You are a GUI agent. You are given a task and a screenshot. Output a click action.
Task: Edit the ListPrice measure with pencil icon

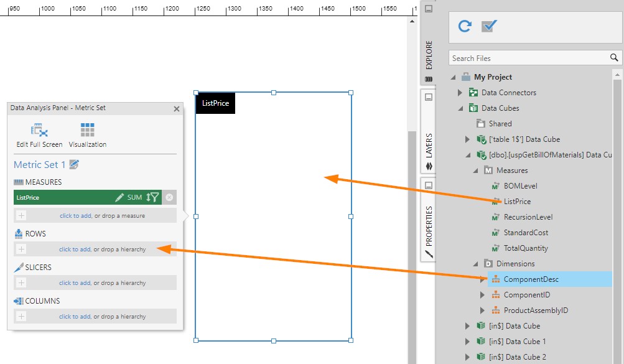(x=120, y=197)
